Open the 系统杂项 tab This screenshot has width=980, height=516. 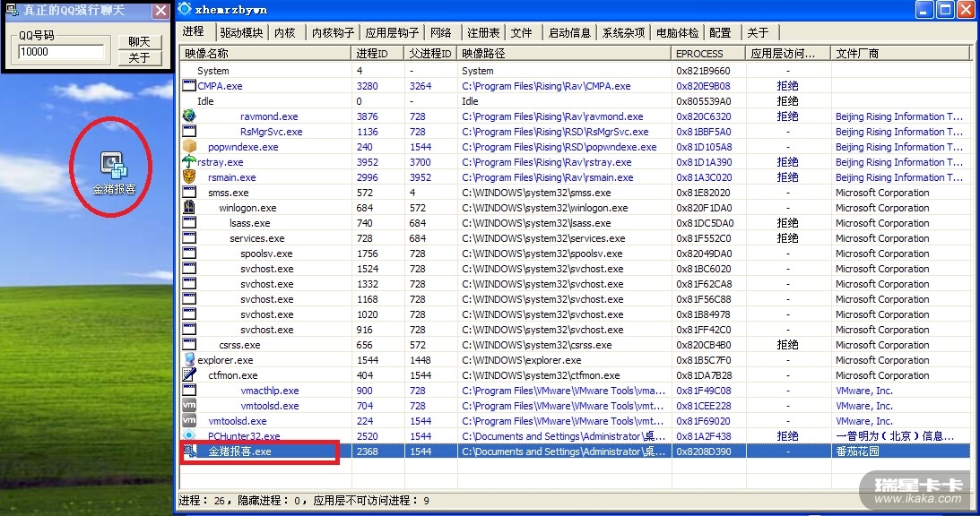(624, 32)
